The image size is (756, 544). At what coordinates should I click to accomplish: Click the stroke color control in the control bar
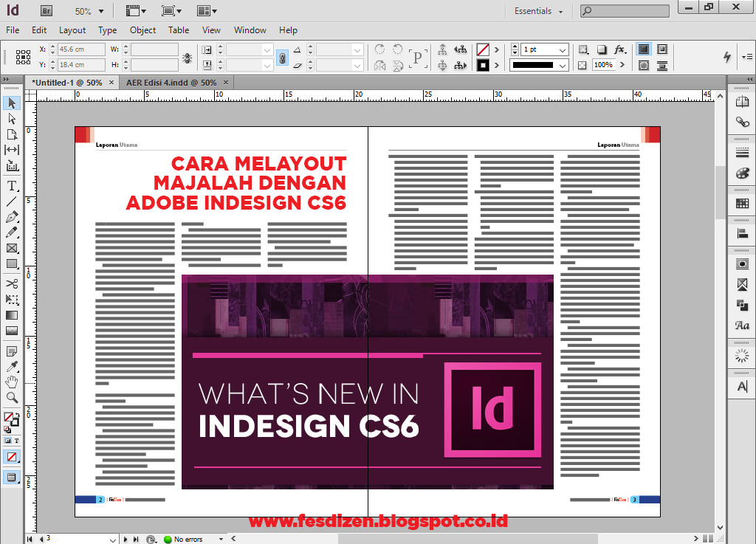tap(484, 65)
